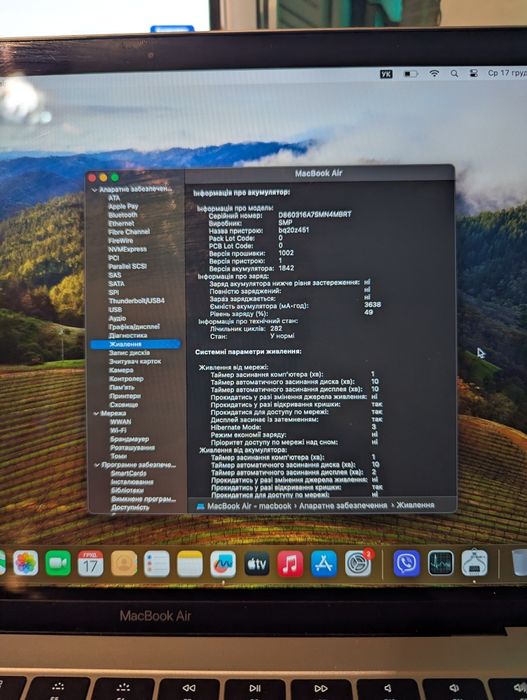Open the Trash in the Dock

(x=519, y=563)
